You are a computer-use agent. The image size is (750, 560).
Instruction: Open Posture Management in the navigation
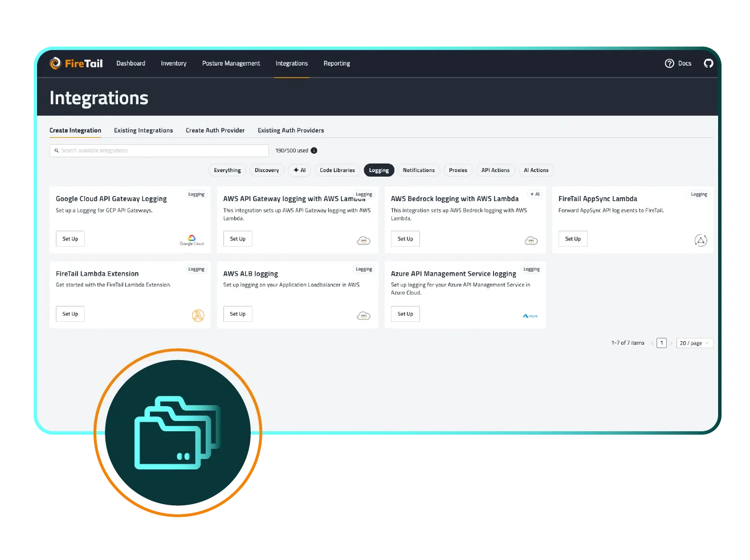coord(231,63)
